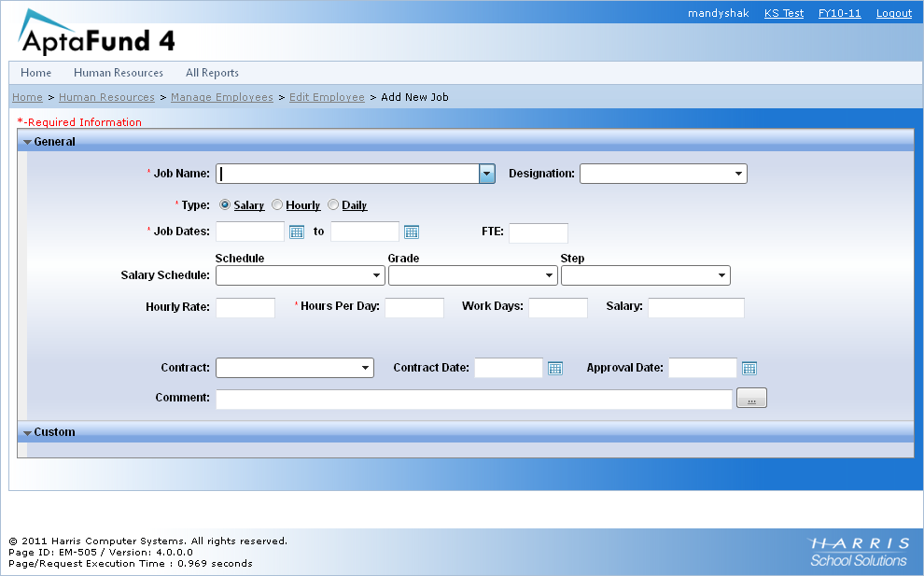This screenshot has width=924, height=576.
Task: Open the Contract Date calendar picker
Action: coord(555,368)
